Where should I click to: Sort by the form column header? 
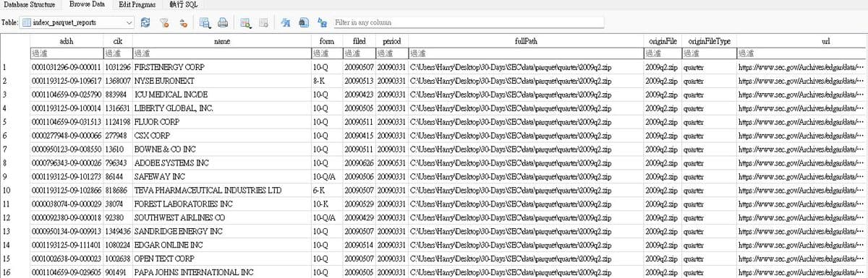click(x=326, y=42)
